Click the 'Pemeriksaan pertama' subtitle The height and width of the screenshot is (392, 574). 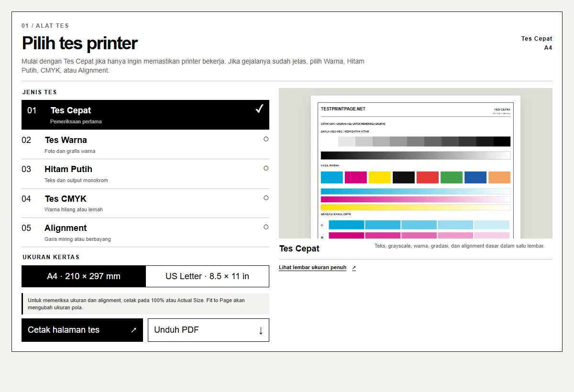click(x=76, y=121)
